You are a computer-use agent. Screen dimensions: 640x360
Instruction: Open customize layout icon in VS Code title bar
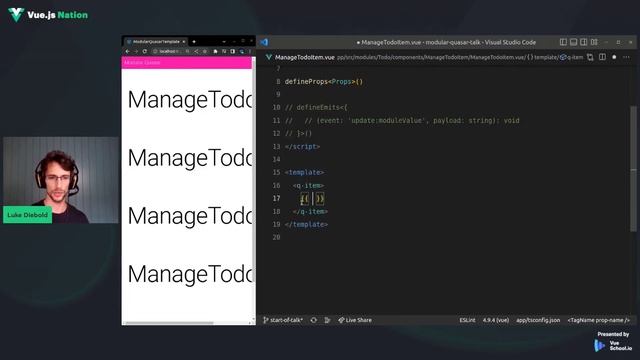594,42
